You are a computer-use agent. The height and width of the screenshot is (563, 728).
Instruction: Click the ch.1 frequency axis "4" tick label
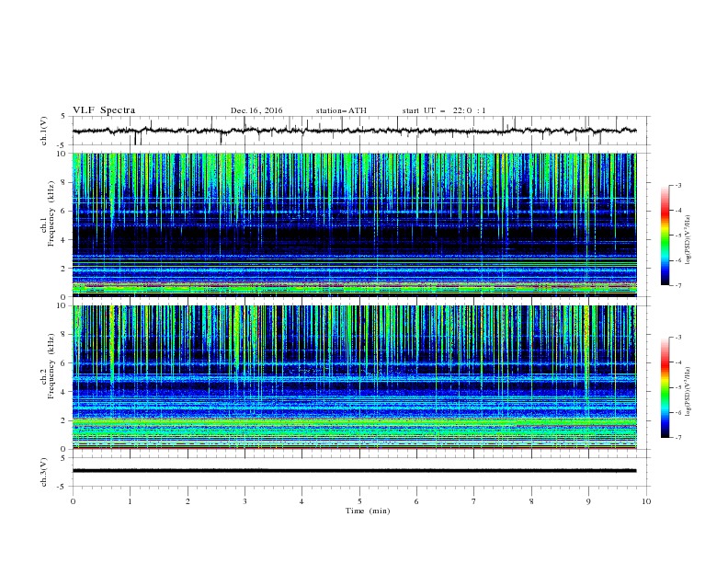point(64,240)
